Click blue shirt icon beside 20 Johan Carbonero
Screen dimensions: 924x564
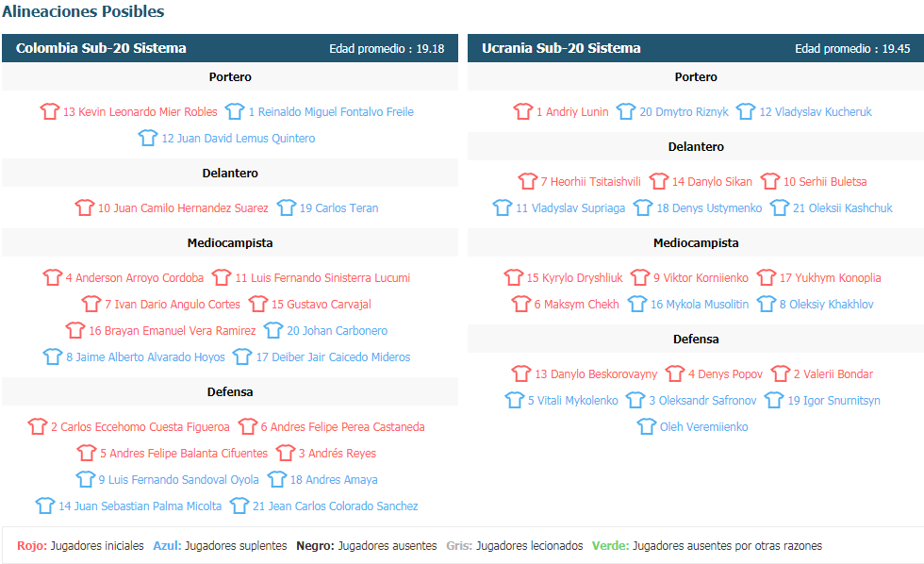(273, 329)
